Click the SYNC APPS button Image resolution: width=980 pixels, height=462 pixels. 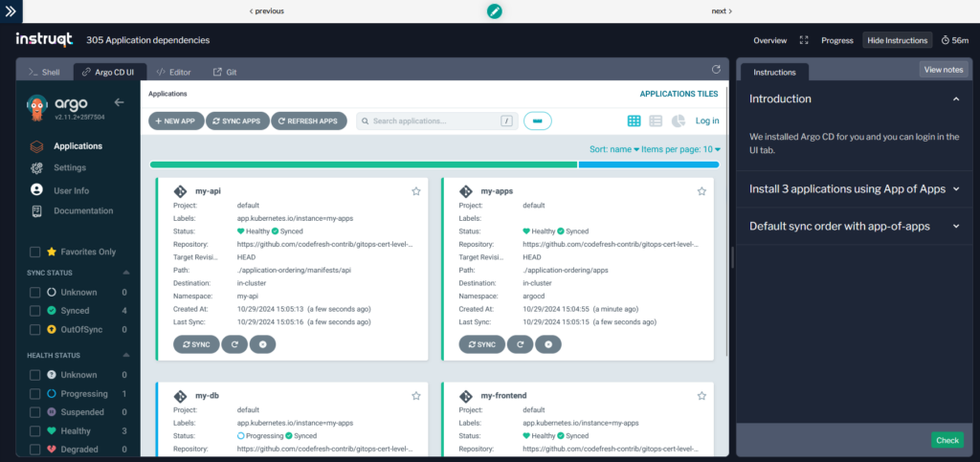[237, 121]
